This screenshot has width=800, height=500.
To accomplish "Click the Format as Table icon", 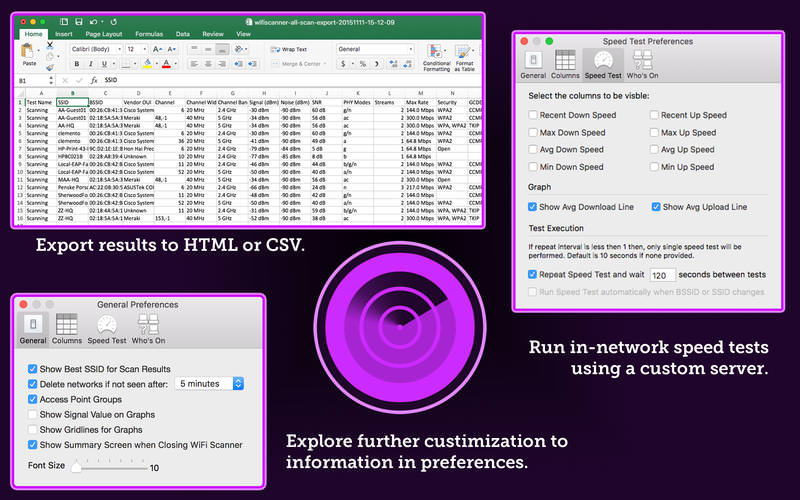I will 464,57.
